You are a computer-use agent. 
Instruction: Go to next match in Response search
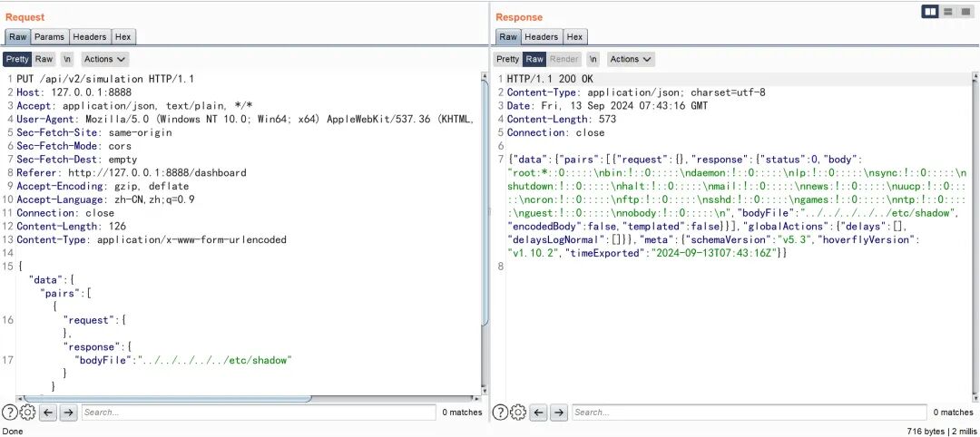(559, 412)
